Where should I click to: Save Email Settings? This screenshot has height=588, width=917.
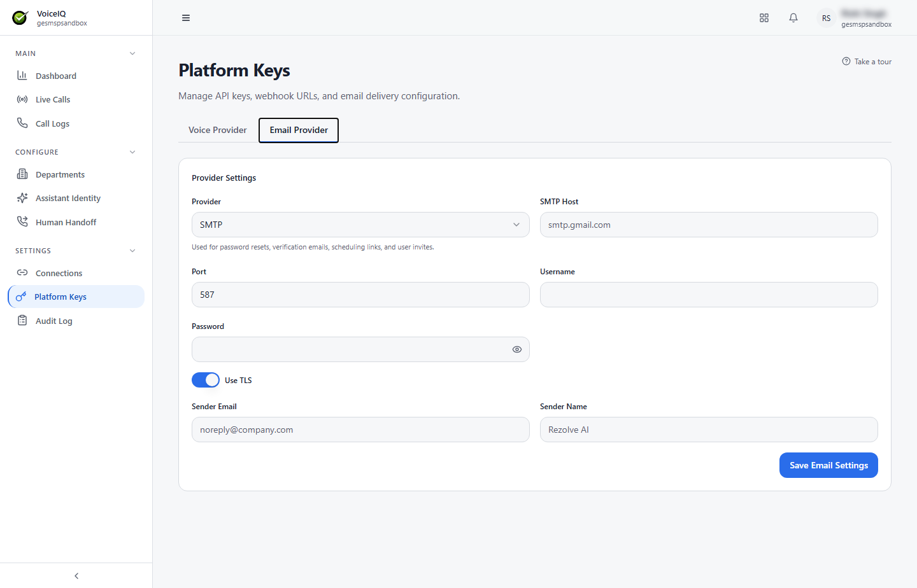(828, 465)
